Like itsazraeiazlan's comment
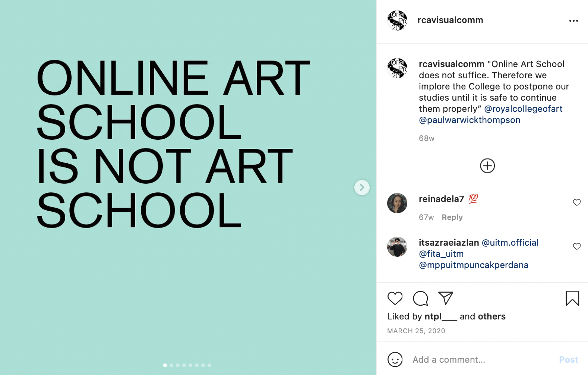The width and height of the screenshot is (588, 375). (x=577, y=246)
